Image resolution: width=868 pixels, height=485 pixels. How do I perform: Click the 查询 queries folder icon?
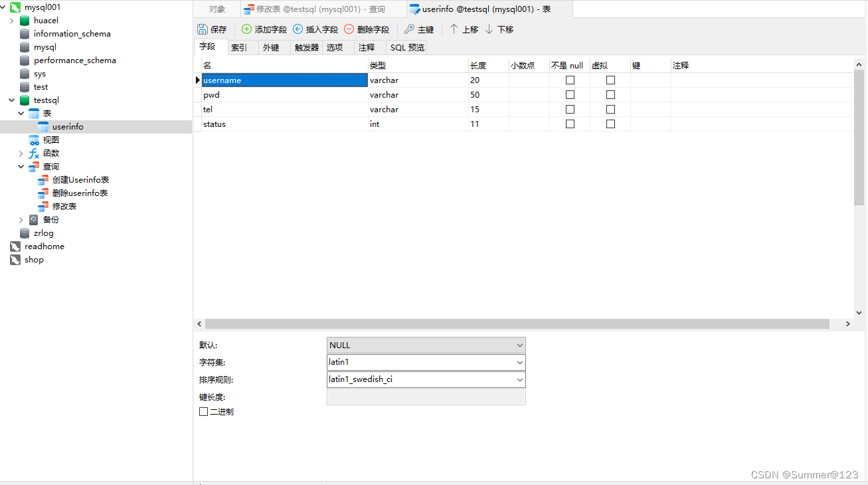point(34,166)
